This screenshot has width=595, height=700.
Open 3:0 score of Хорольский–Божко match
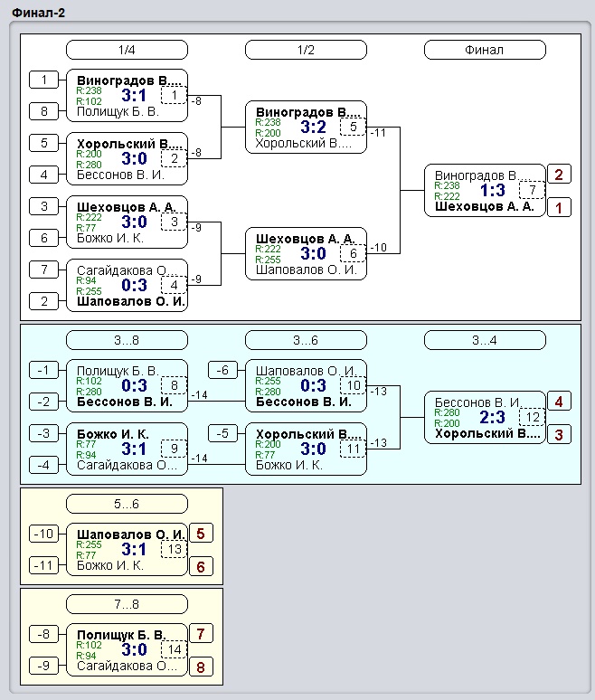click(x=313, y=449)
